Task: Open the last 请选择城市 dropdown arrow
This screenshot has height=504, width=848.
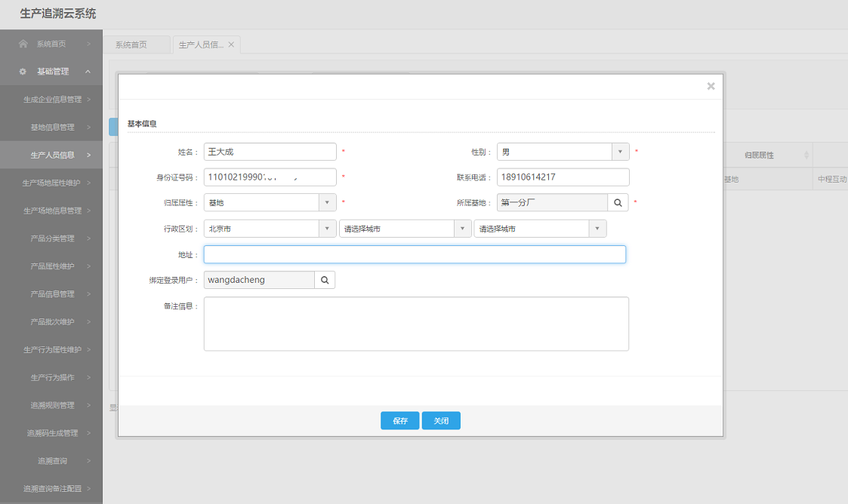Action: click(597, 229)
